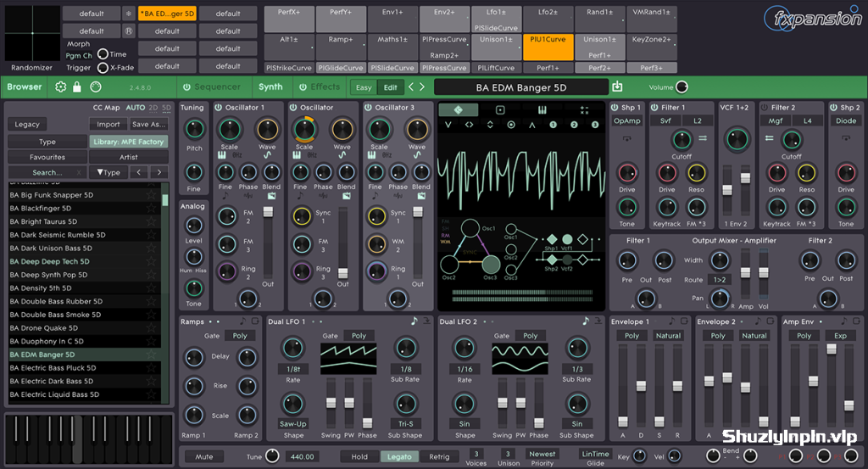The width and height of the screenshot is (868, 469).
Task: Click the number 1 circle in the visualizer
Action: pyautogui.click(x=553, y=125)
